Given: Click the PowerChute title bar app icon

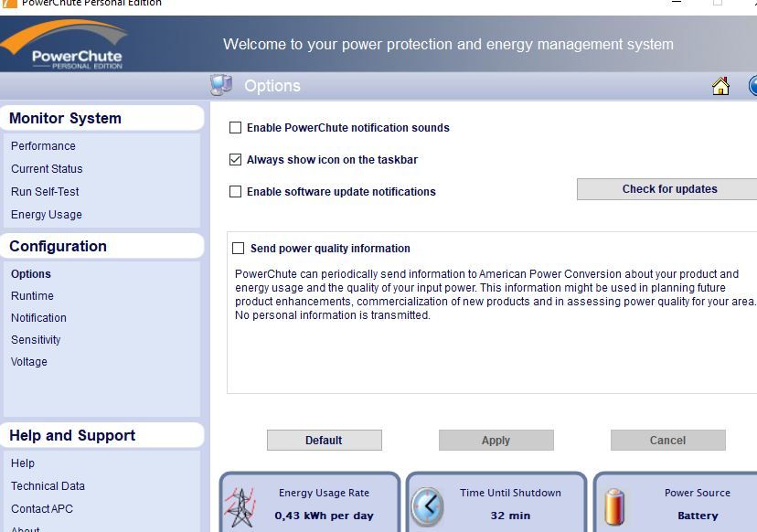Looking at the screenshot, I should [9, 4].
